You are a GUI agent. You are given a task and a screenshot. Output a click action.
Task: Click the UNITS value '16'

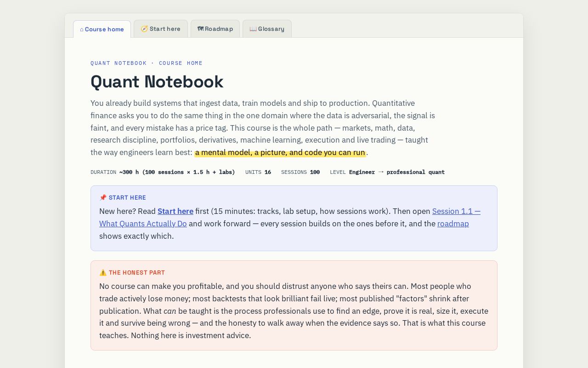(x=268, y=172)
